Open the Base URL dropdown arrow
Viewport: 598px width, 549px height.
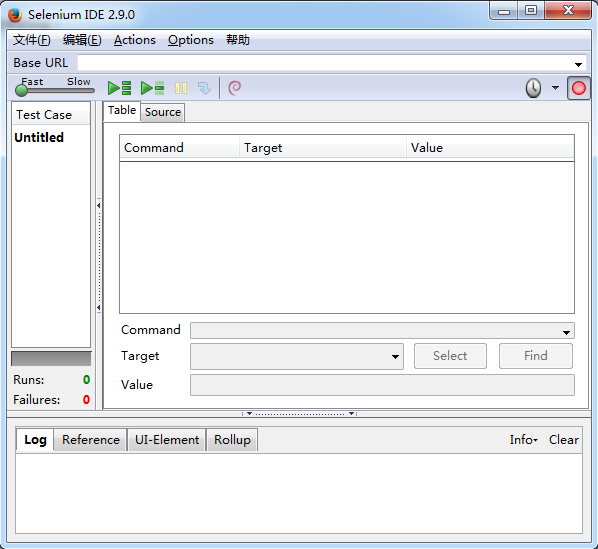coord(578,64)
